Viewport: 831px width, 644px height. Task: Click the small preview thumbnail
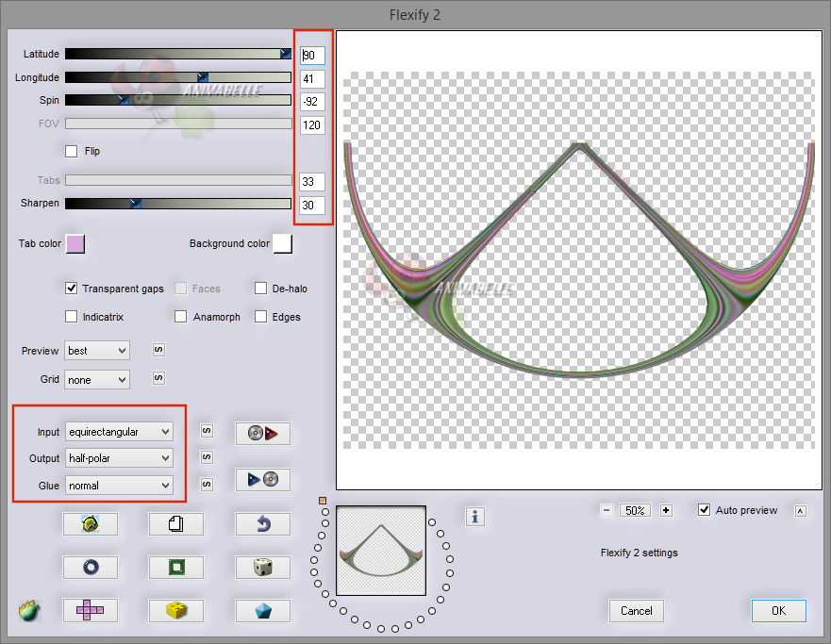[x=381, y=551]
